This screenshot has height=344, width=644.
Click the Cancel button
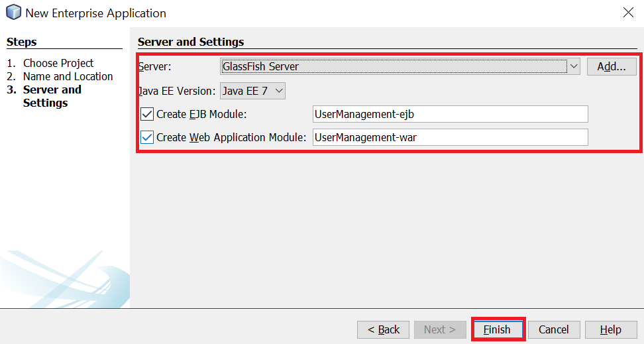click(x=554, y=329)
